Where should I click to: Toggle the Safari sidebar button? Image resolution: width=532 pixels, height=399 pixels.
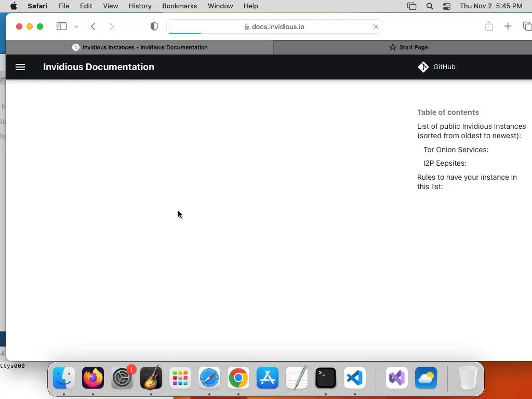click(x=61, y=26)
